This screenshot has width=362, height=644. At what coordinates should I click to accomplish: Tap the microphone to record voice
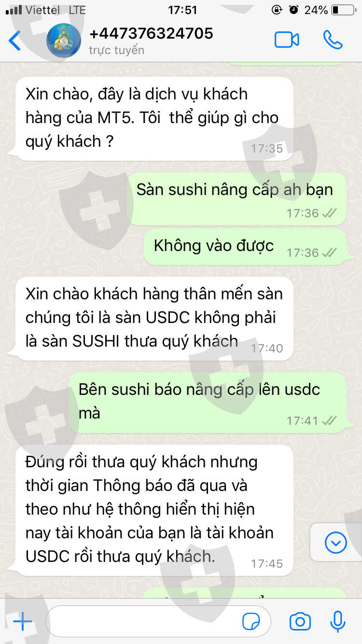(338, 621)
